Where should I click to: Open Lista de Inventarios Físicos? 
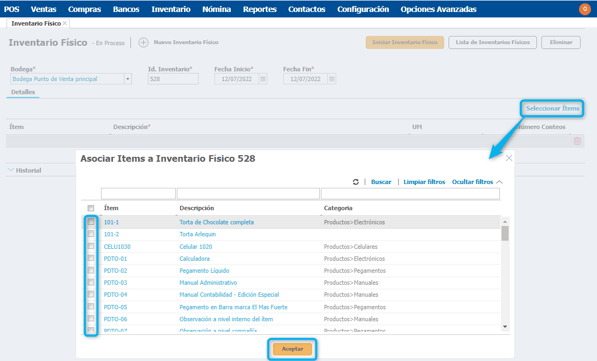(493, 42)
